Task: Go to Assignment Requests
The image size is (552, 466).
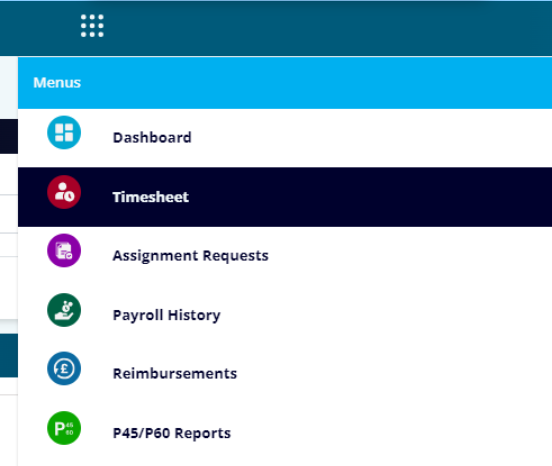Action: click(190, 256)
